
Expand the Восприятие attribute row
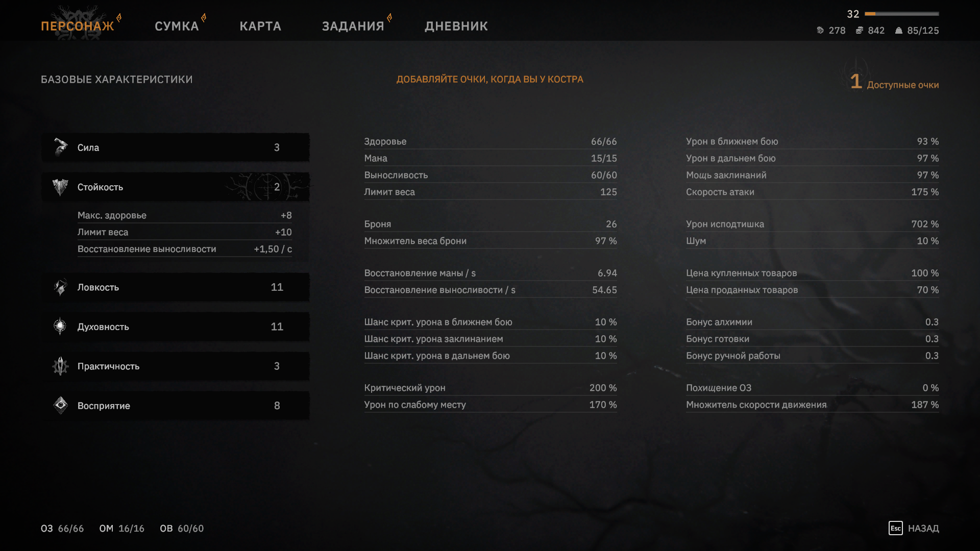tap(176, 406)
